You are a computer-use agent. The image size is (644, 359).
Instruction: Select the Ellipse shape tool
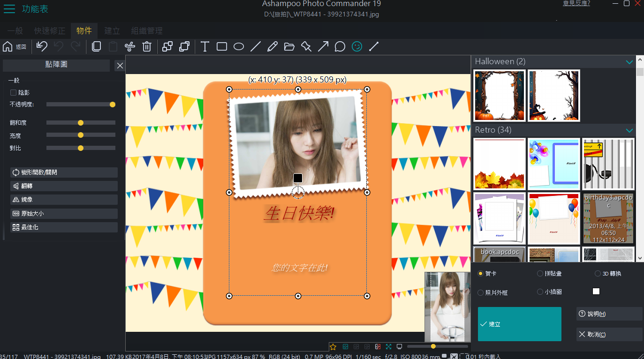(239, 46)
